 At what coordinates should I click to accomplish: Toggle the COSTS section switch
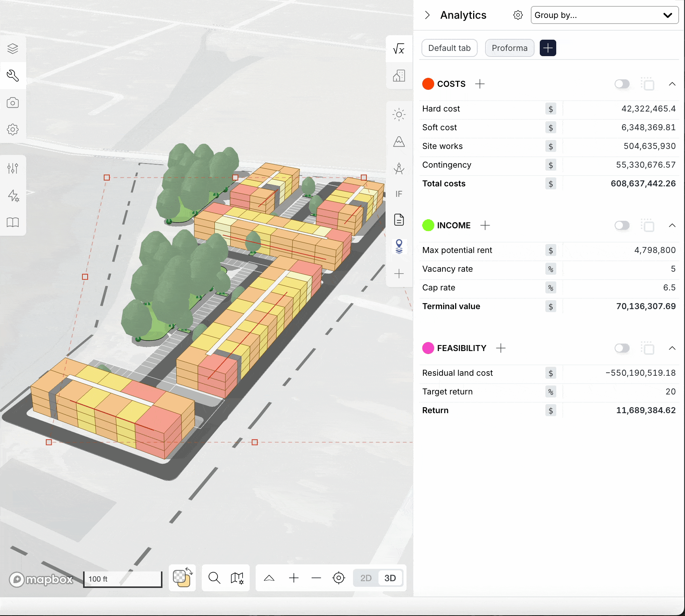622,84
